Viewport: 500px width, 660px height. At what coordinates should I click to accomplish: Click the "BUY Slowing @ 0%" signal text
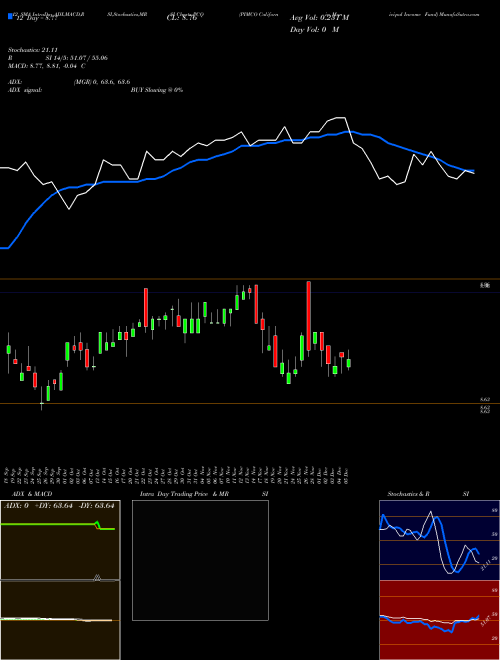point(157,90)
